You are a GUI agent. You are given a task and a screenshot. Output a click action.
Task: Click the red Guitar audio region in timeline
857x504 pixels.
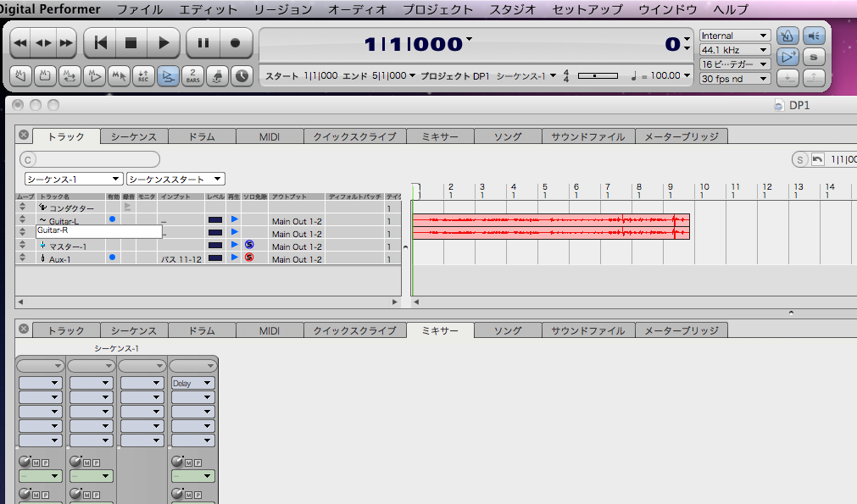pyautogui.click(x=551, y=226)
